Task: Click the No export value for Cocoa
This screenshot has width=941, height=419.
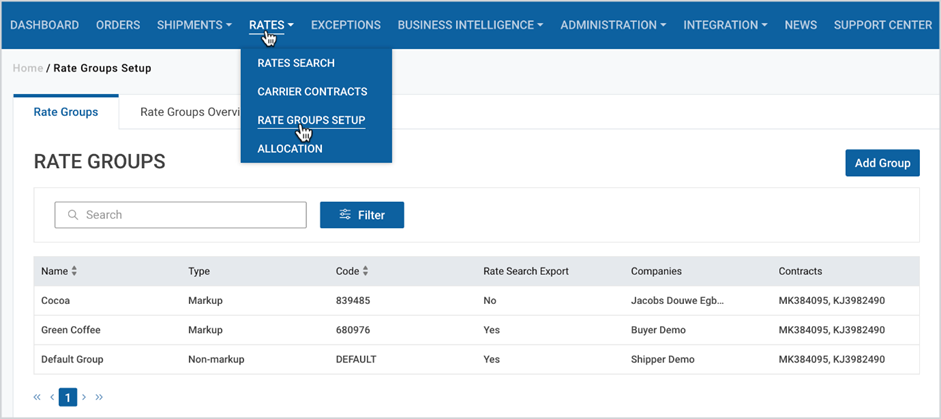Action: pos(490,301)
